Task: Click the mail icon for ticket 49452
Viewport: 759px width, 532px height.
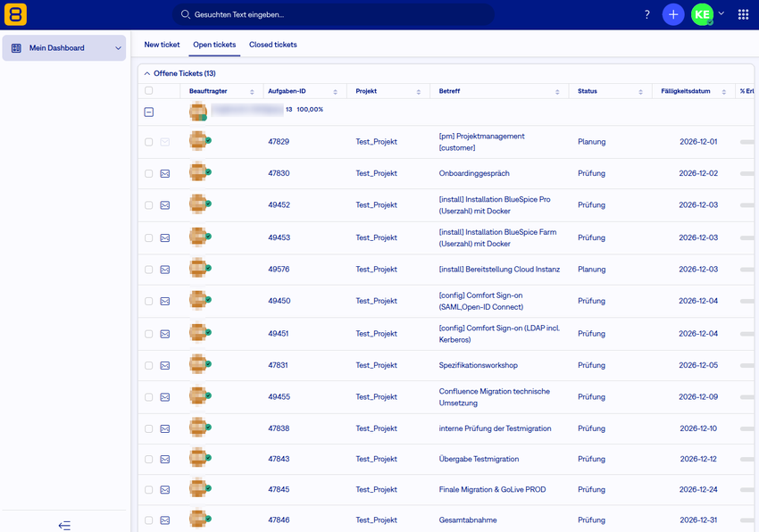Action: click(165, 205)
